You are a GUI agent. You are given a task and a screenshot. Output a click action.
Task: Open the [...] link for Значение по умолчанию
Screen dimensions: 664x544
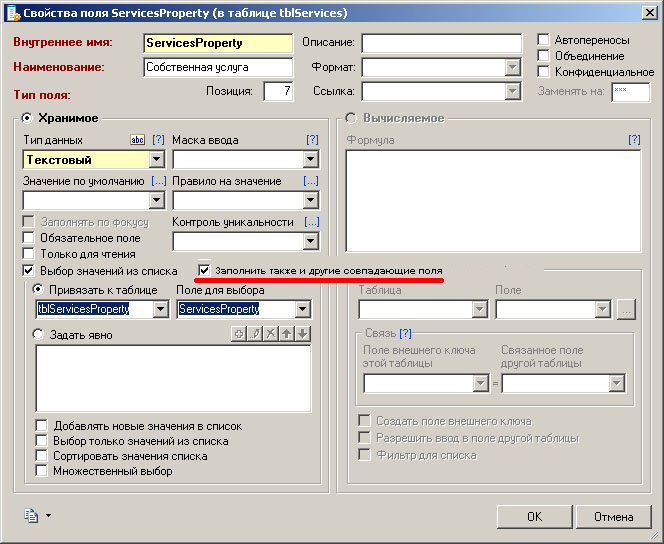[x=158, y=181]
